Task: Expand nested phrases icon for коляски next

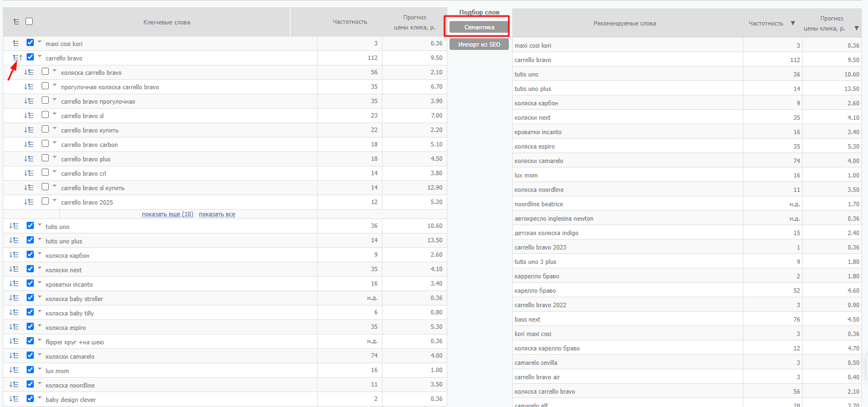Action: click(14, 269)
